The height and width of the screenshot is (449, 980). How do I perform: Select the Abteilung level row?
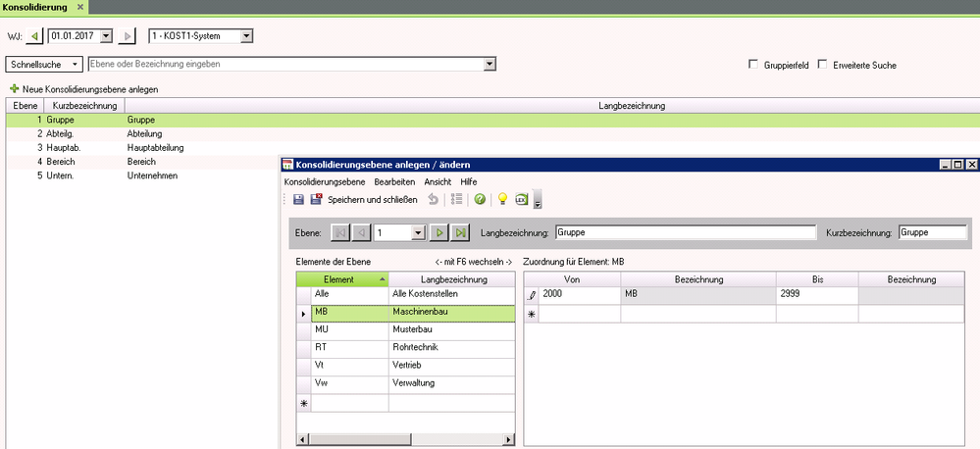(x=493, y=133)
